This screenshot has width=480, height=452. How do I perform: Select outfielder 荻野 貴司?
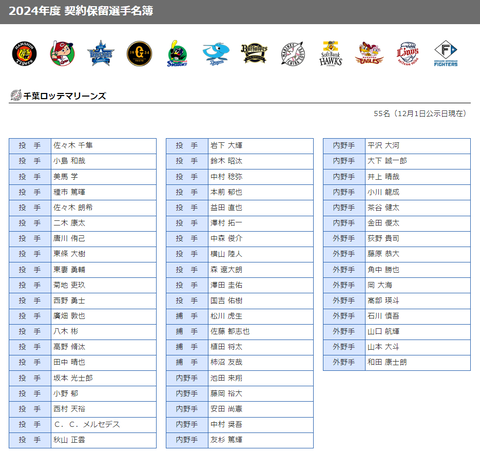pos(384,239)
